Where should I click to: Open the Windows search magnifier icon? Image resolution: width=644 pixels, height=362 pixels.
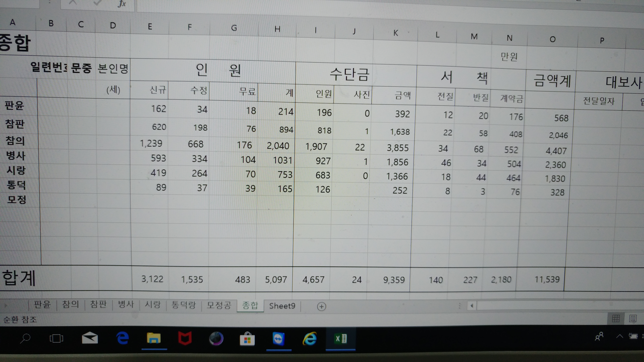click(25, 338)
